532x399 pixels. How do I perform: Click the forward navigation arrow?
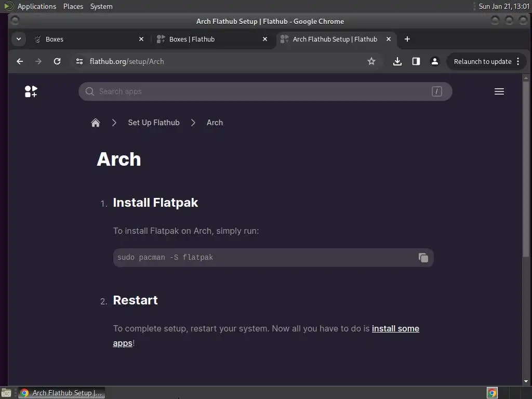point(38,61)
